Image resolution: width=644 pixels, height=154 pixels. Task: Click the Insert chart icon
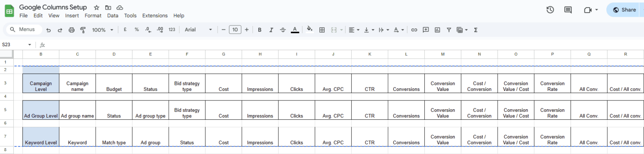tap(437, 30)
